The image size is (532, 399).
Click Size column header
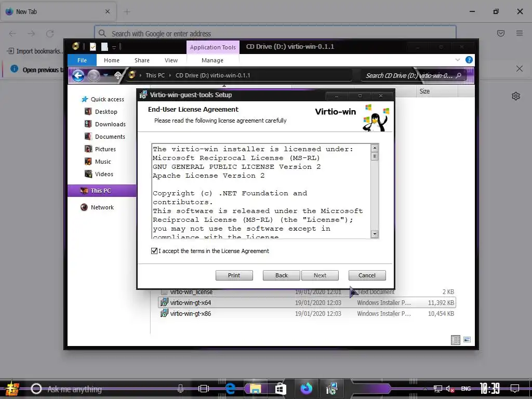(437, 91)
